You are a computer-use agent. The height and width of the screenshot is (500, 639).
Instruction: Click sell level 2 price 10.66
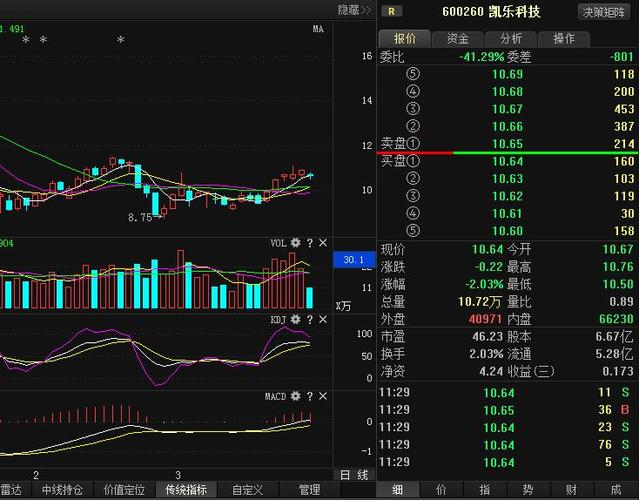507,127
